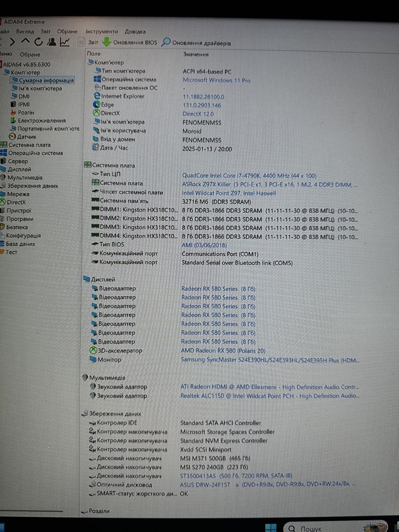
Task: Select AIDA64 v6.85.6300 tree root
Action: point(26,64)
